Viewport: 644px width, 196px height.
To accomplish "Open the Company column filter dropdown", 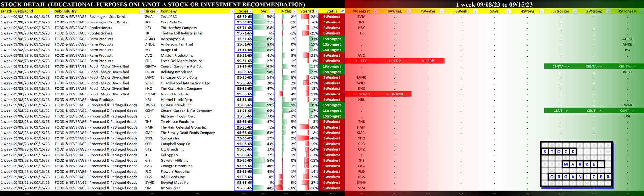I will pos(232,11).
